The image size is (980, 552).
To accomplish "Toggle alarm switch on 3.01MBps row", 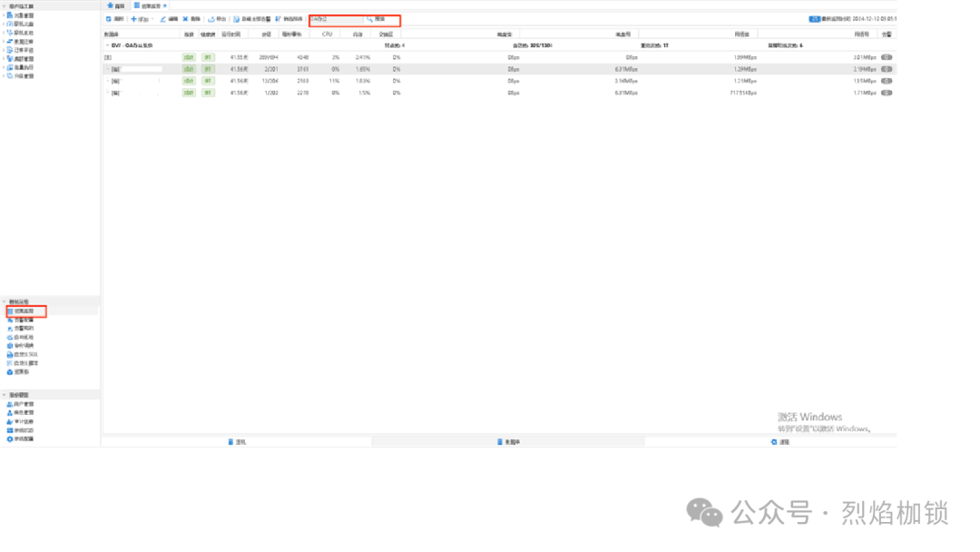I will [887, 57].
